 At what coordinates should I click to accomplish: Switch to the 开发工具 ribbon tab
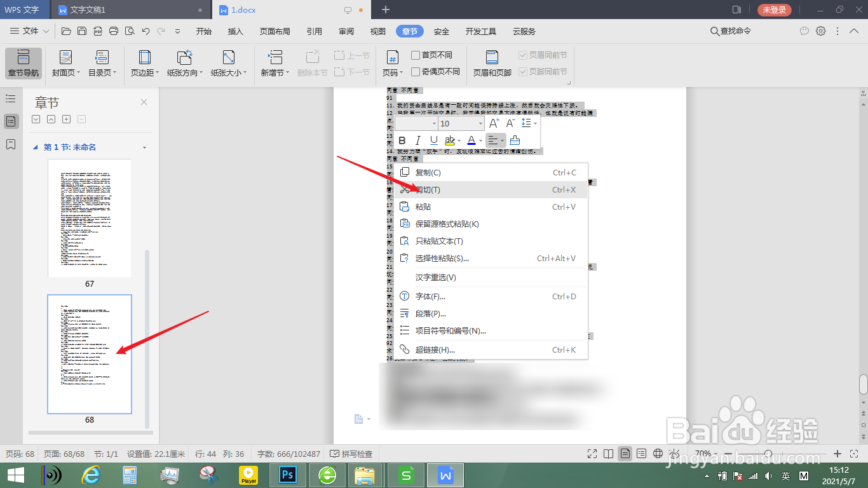(x=481, y=31)
